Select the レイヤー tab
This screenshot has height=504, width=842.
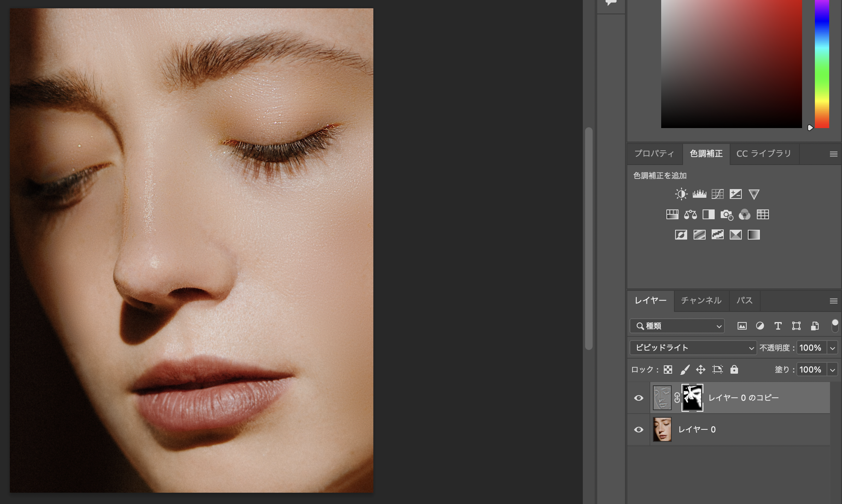coord(651,301)
